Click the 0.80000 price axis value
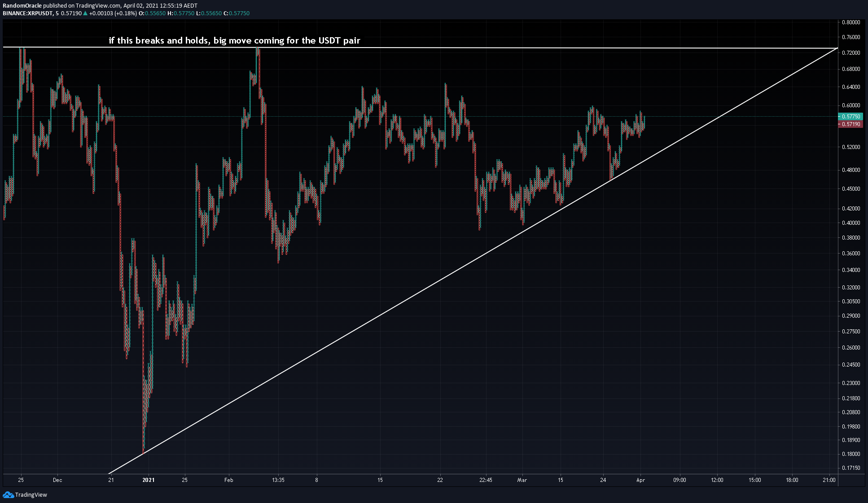 (x=851, y=22)
